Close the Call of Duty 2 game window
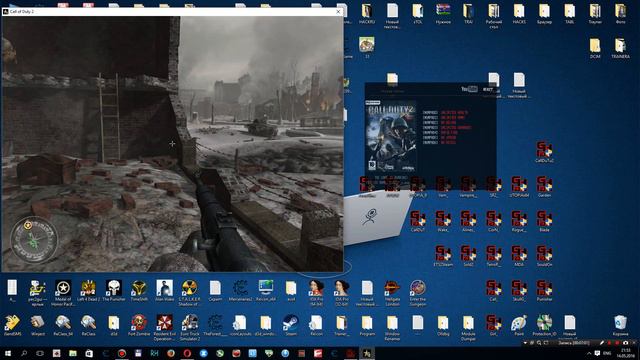This screenshot has height=360, width=640. (x=338, y=11)
